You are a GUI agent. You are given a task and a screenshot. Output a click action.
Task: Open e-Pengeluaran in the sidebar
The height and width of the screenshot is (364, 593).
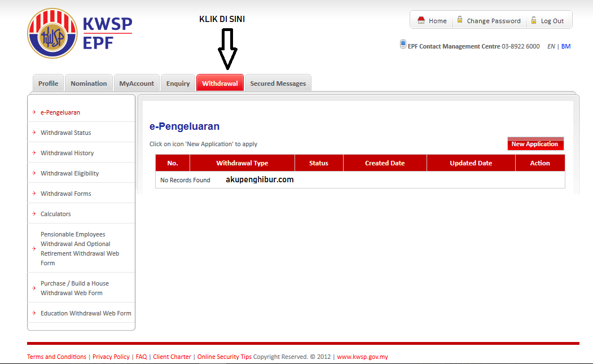tap(60, 112)
